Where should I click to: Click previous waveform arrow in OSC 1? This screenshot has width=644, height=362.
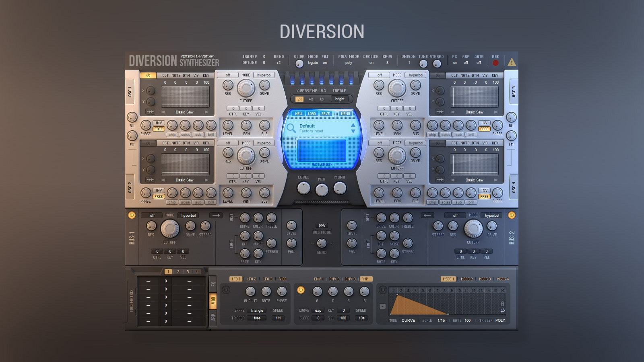pos(163,112)
